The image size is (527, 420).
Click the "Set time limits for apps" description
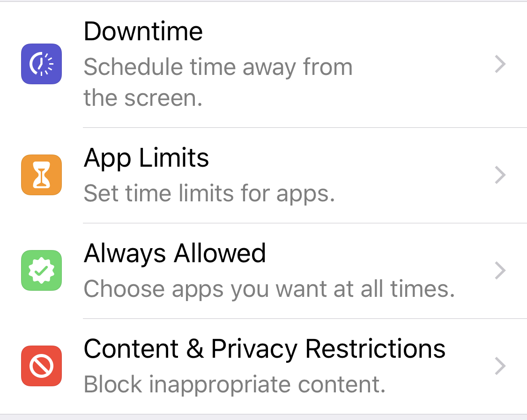point(209,193)
